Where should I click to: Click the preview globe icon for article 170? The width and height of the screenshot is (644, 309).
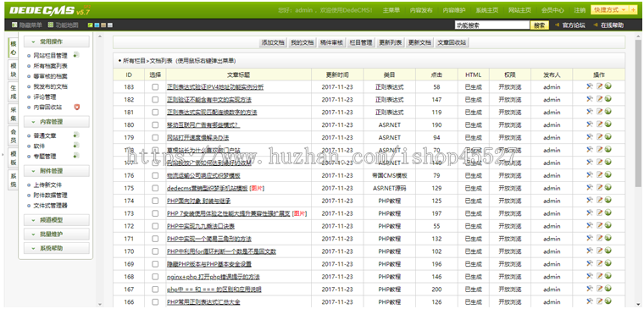[x=608, y=251]
